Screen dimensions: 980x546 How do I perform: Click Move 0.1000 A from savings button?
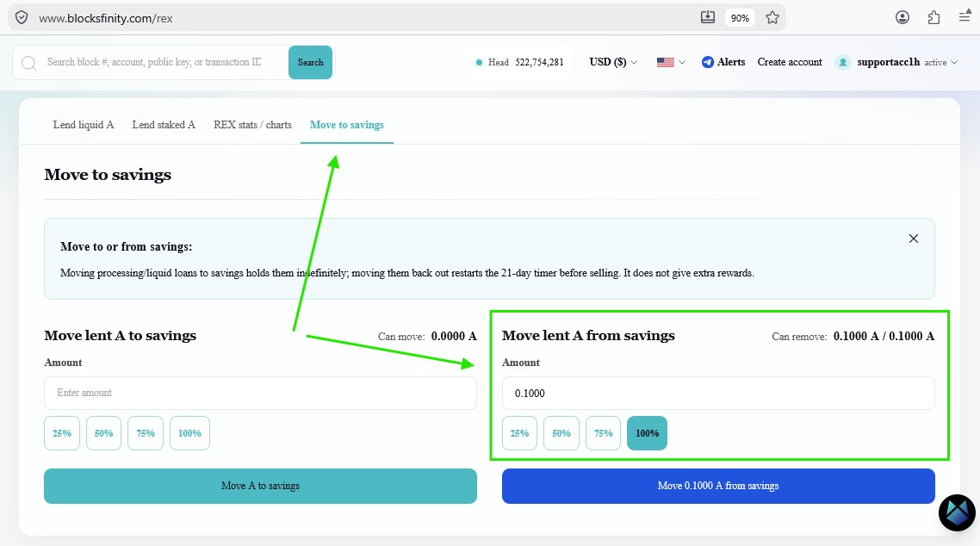pos(718,486)
